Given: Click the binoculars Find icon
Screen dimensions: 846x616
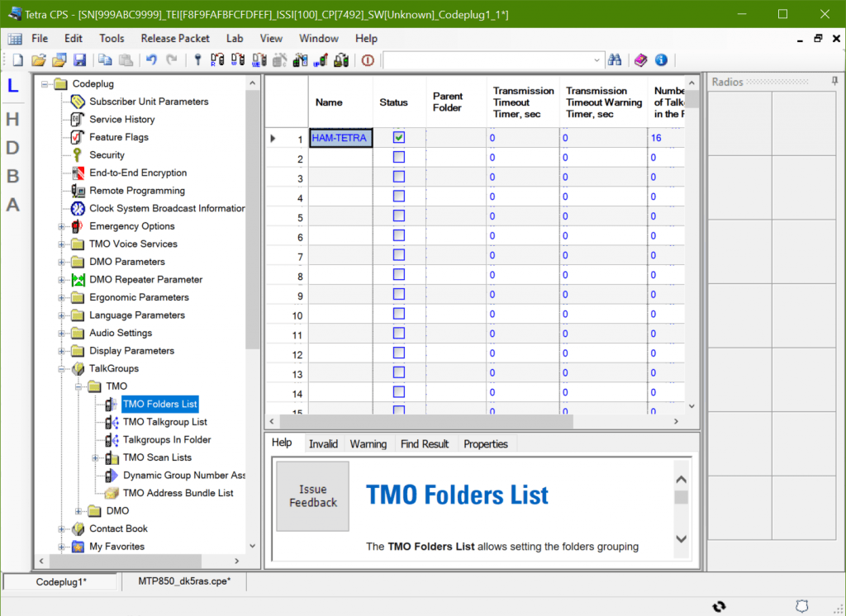Looking at the screenshot, I should click(x=615, y=60).
